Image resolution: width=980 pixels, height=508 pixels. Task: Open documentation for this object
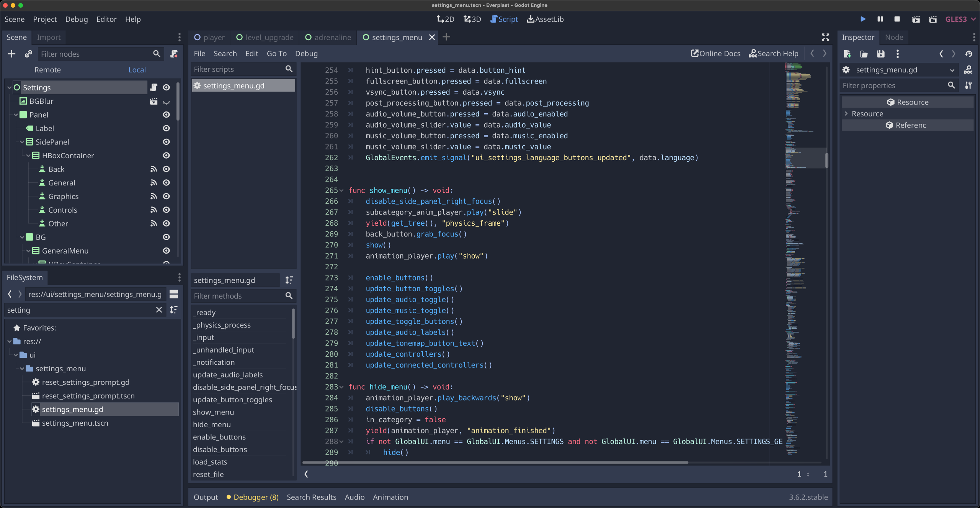[968, 70]
